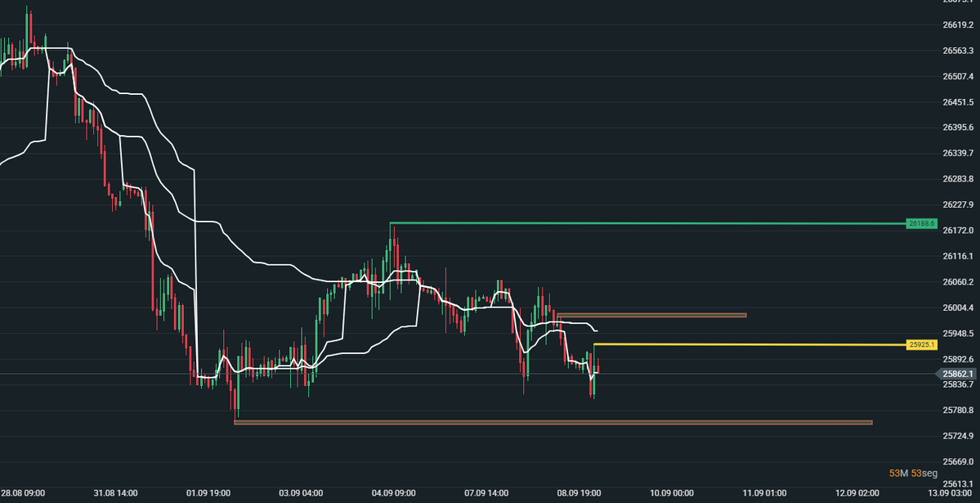Click the 26563.3 price axis label
Image resolution: width=980 pixels, height=503 pixels.
pos(957,51)
